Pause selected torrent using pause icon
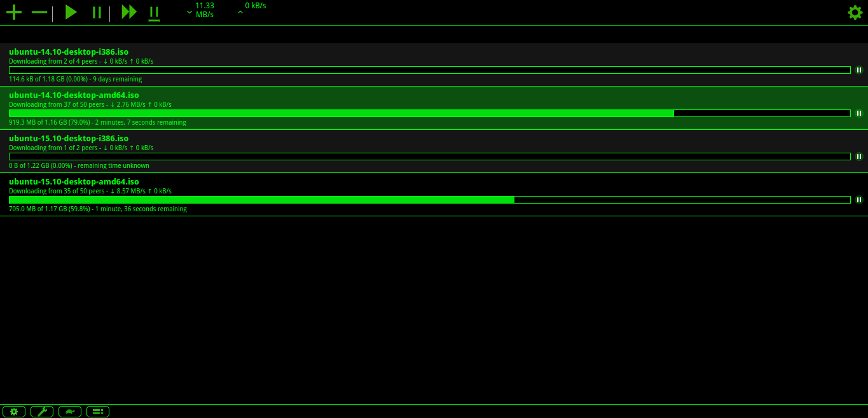Image resolution: width=868 pixels, height=418 pixels. [97, 13]
